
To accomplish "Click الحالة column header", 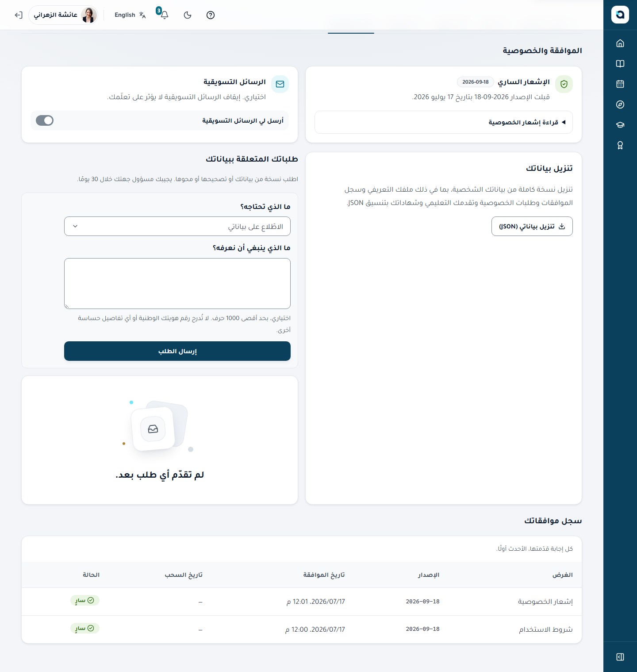I will click(x=91, y=575).
